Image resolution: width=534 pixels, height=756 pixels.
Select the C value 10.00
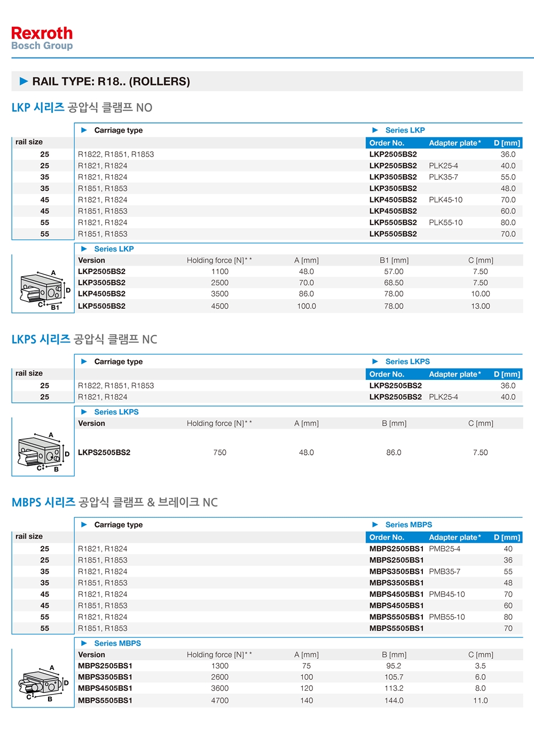[481, 294]
